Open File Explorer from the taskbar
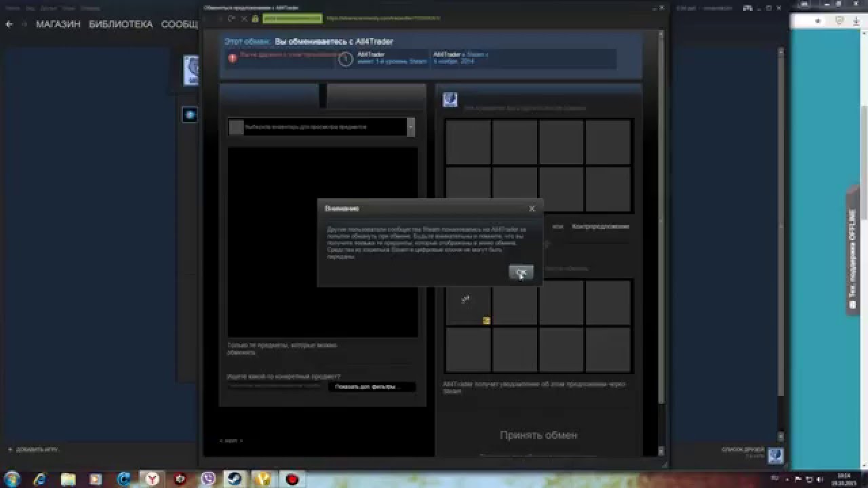The width and height of the screenshot is (868, 488). [x=68, y=479]
